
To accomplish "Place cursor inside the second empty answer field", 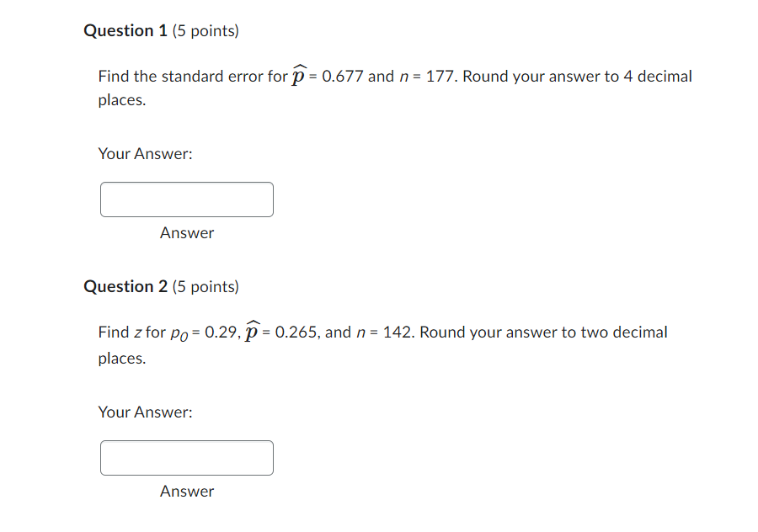I will coord(186,458).
